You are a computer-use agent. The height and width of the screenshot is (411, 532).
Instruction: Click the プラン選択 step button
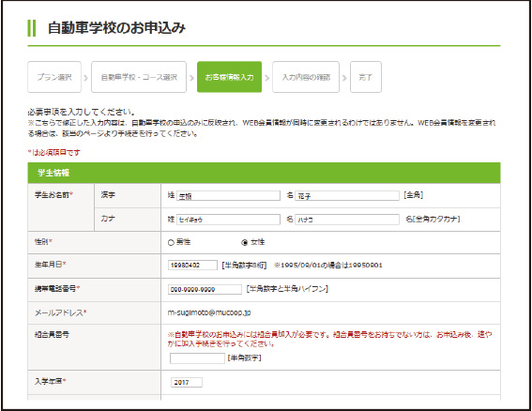tap(54, 77)
